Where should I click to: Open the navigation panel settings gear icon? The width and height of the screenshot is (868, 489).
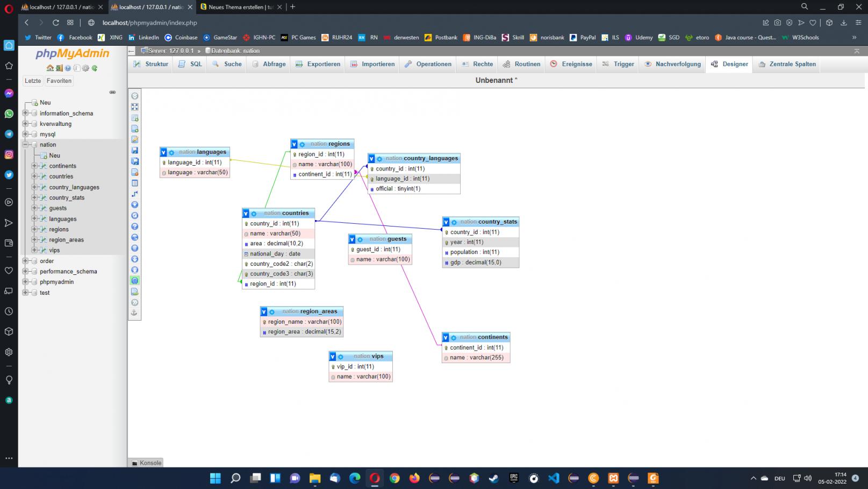85,68
